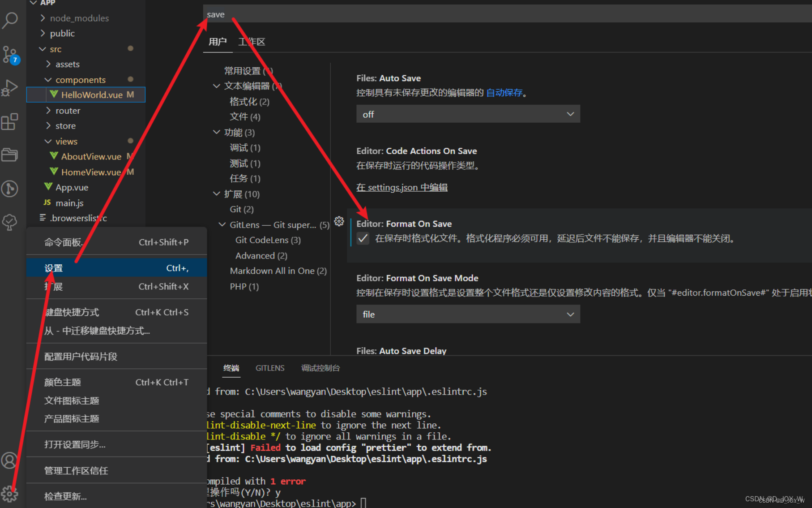Collapse the 功能 settings category
Screen dimensions: 812x508
tap(217, 132)
